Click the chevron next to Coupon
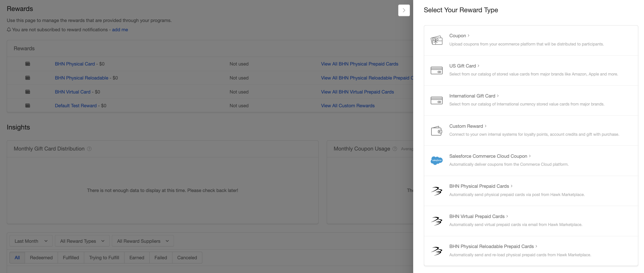644x273 pixels. click(x=468, y=35)
